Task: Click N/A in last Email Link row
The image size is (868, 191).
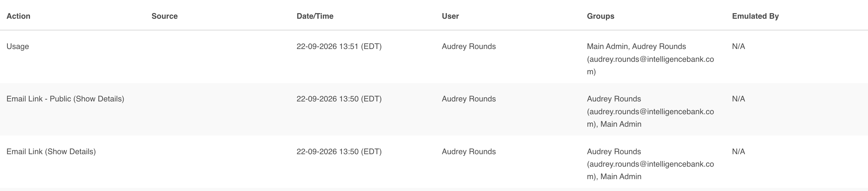Action: (738, 152)
